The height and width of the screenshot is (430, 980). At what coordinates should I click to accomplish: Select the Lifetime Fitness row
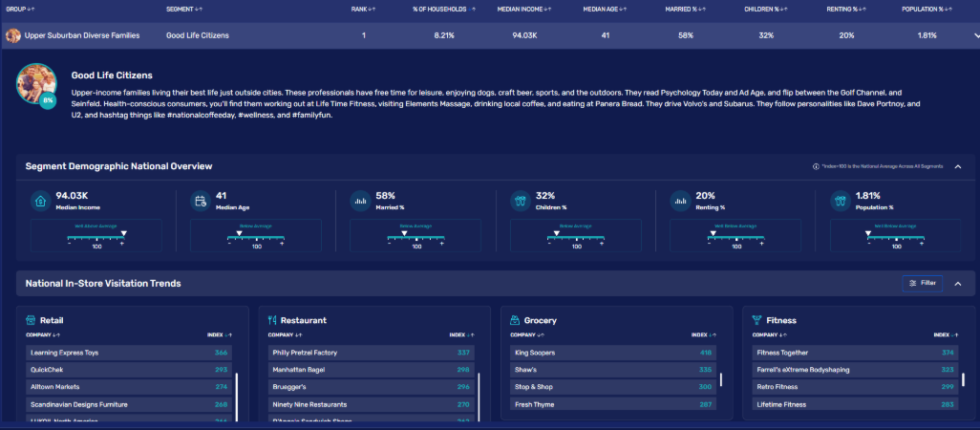coord(855,404)
